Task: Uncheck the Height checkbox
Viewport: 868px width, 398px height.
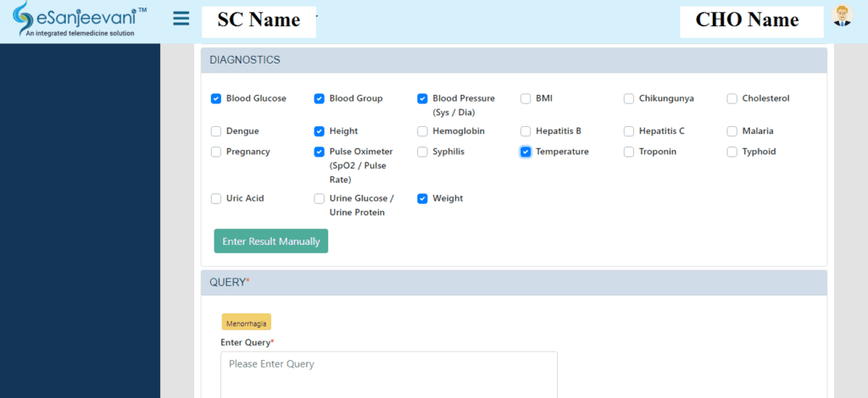Action: (319, 131)
